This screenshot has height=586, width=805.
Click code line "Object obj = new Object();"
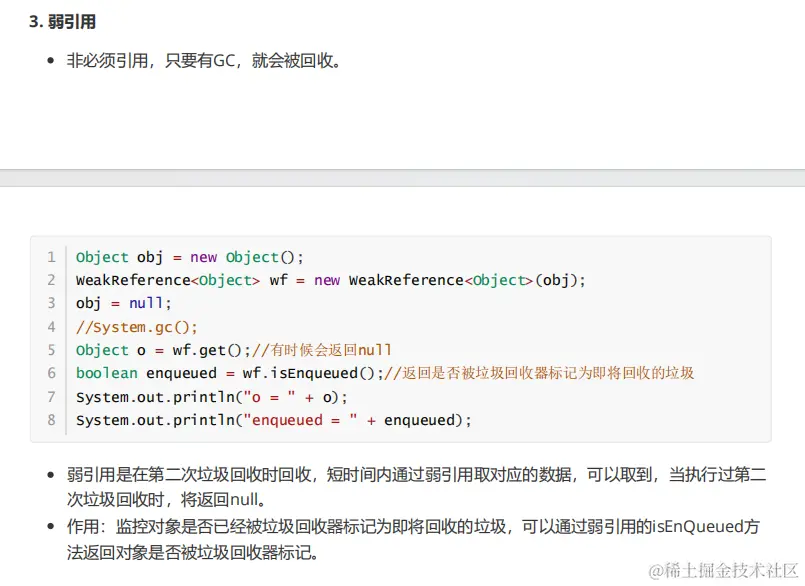pyautogui.click(x=189, y=257)
